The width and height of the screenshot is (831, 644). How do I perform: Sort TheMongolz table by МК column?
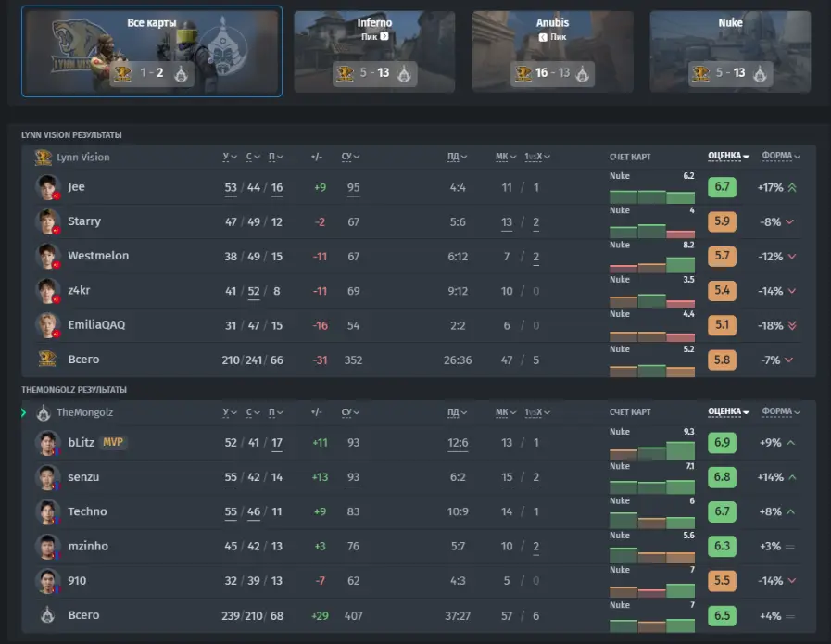point(506,412)
